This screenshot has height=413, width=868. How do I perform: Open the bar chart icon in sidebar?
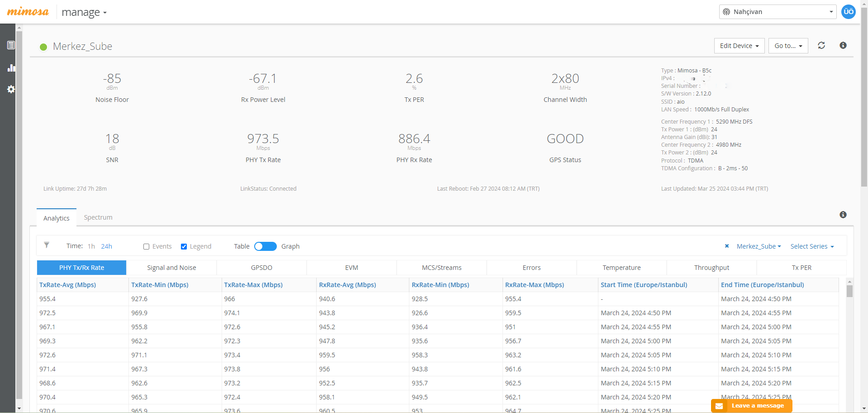11,68
